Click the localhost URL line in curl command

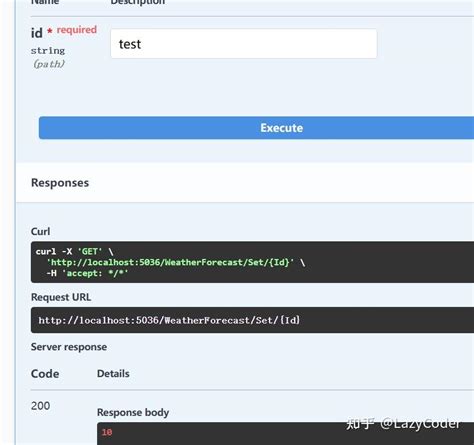[x=176, y=262]
